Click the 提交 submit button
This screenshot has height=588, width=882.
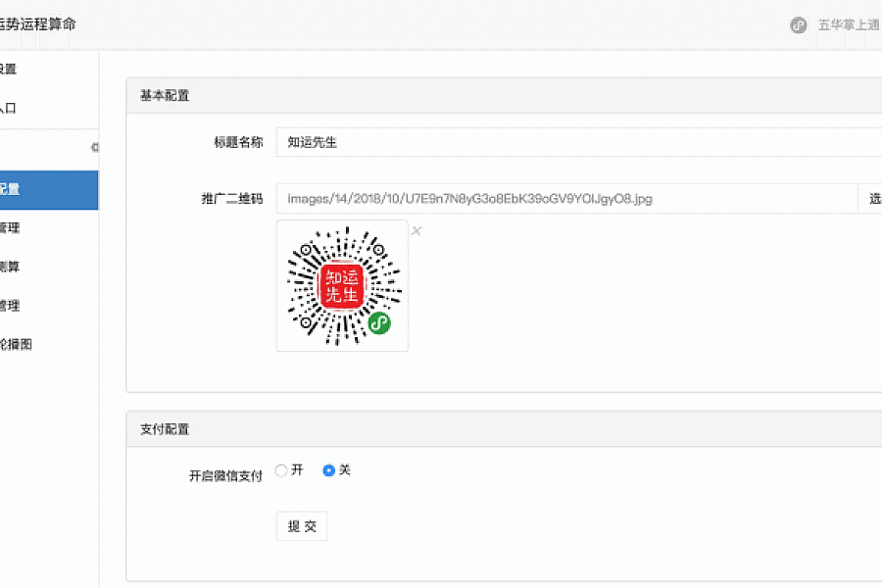tap(302, 526)
